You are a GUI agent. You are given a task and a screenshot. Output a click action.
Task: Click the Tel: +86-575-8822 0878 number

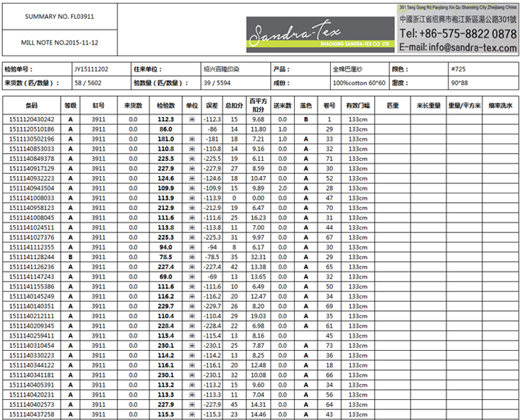[x=458, y=33]
